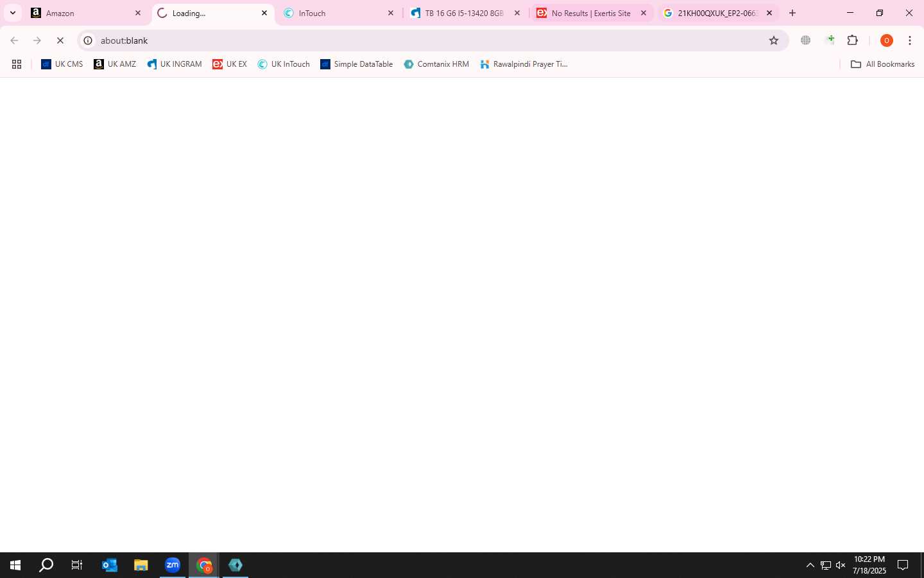Screen dimensions: 924x578
Task: Click the green plus extension icon
Action: [830, 40]
